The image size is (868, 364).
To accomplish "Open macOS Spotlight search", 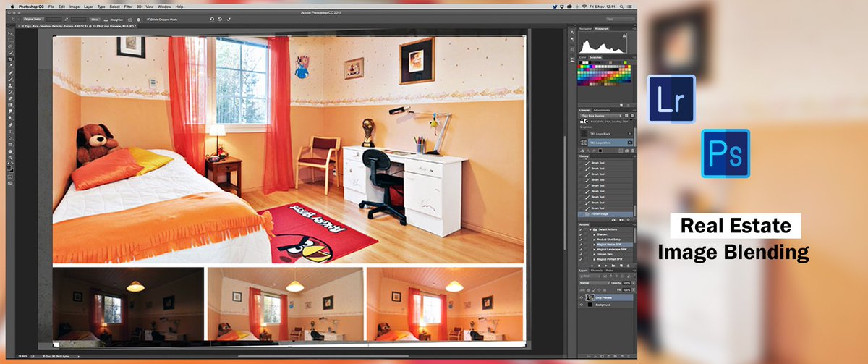I will click(621, 7).
